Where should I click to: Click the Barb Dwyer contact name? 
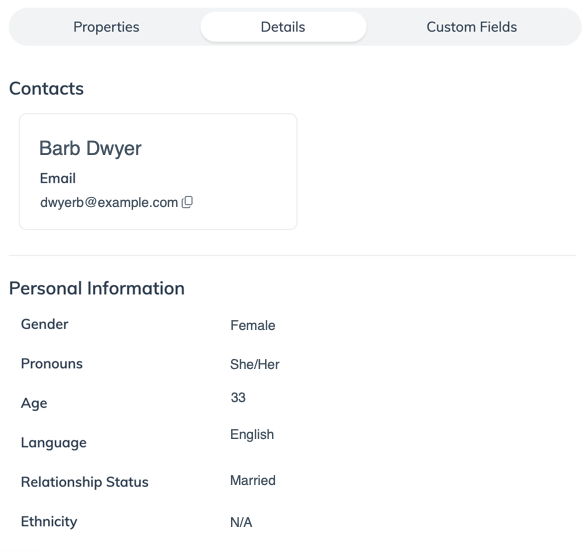tap(90, 148)
